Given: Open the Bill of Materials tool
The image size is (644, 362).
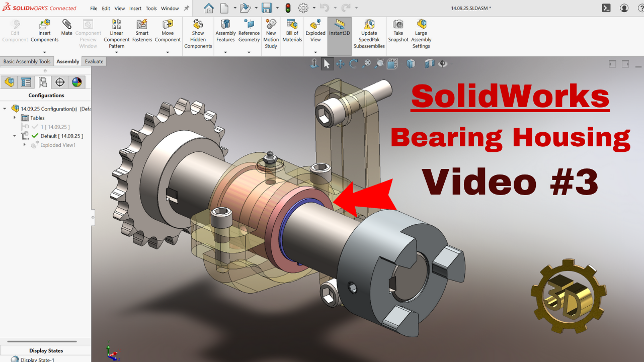Looking at the screenshot, I should click(292, 31).
